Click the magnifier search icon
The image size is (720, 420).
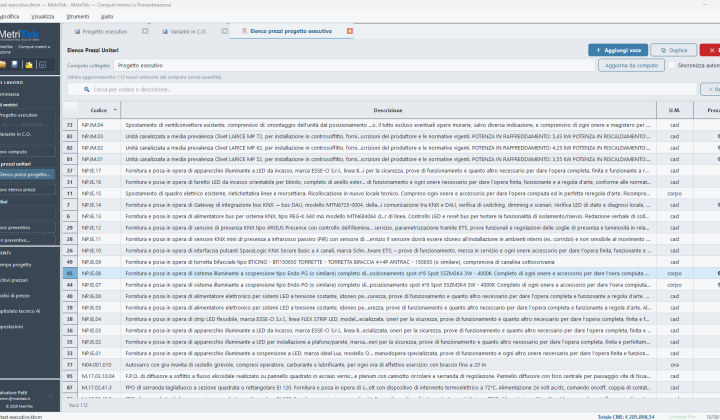click(x=86, y=90)
